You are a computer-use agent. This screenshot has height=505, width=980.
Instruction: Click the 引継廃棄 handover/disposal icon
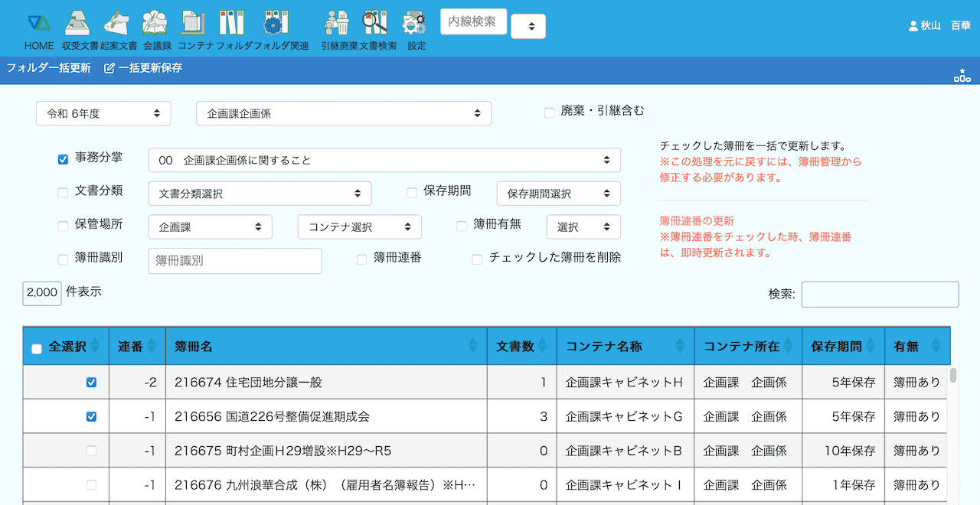337,24
